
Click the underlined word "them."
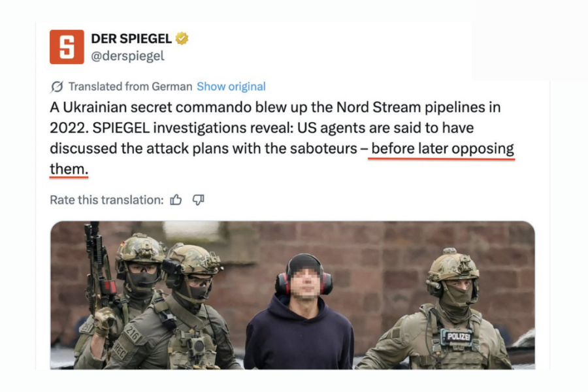[69, 169]
